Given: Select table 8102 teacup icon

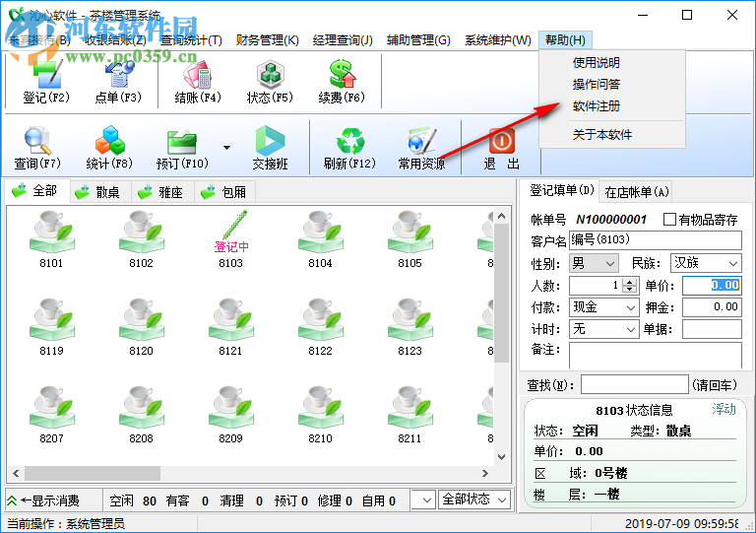Looking at the screenshot, I should (x=142, y=232).
